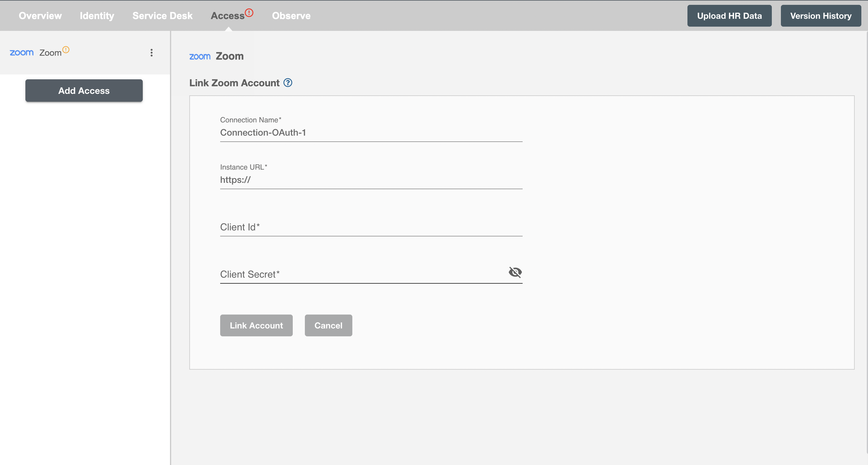Click the Add Access button
Image resolution: width=868 pixels, height=465 pixels.
pos(84,91)
